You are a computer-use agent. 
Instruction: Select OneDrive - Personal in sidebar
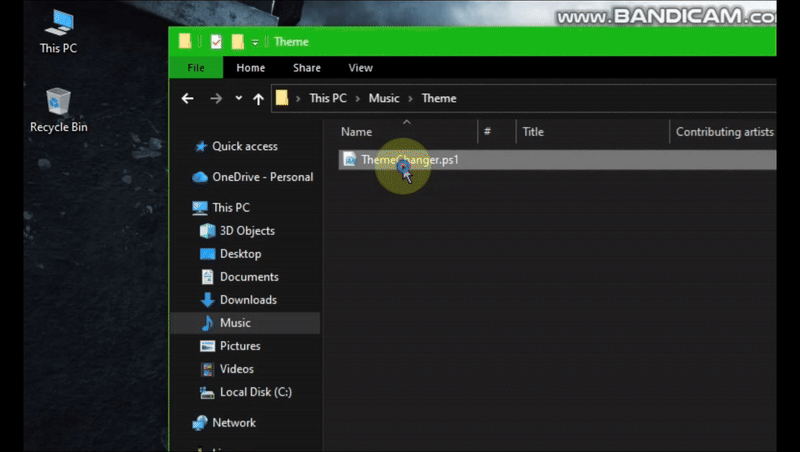[263, 177]
